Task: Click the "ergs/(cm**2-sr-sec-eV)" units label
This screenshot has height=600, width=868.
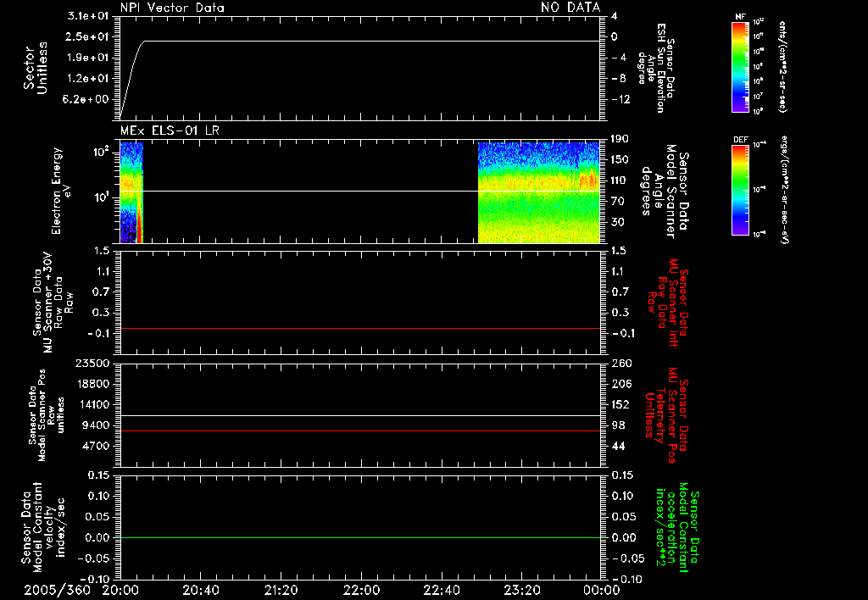Action: (x=784, y=190)
